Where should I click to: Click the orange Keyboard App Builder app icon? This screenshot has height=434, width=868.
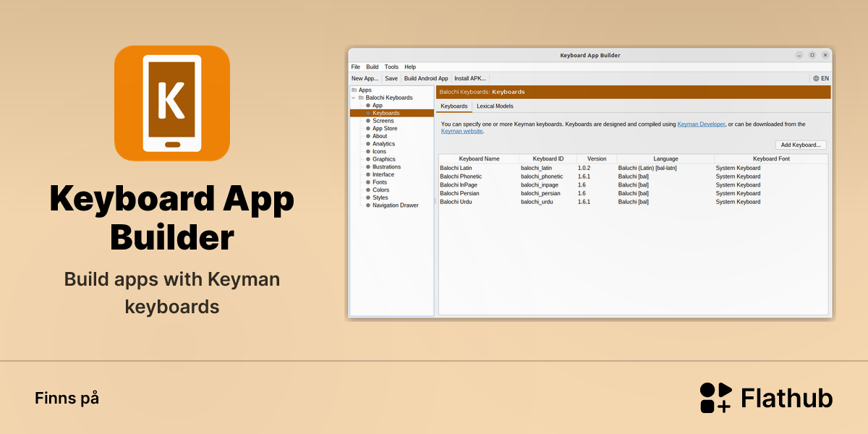[x=172, y=103]
